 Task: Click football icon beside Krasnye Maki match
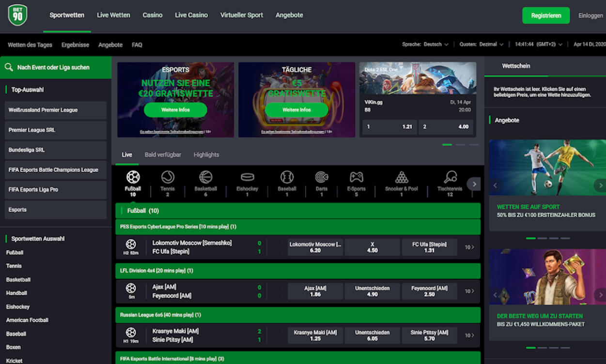[131, 333]
